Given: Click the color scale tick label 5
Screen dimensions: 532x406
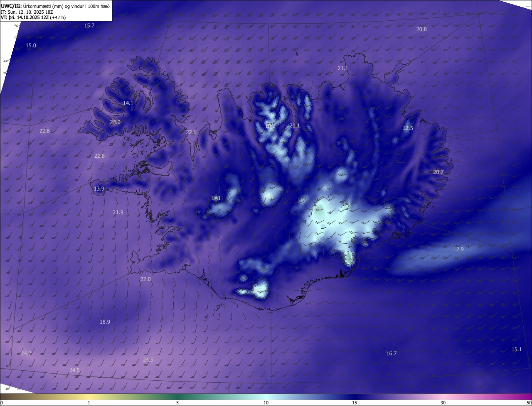Looking at the screenshot, I should [177, 403].
